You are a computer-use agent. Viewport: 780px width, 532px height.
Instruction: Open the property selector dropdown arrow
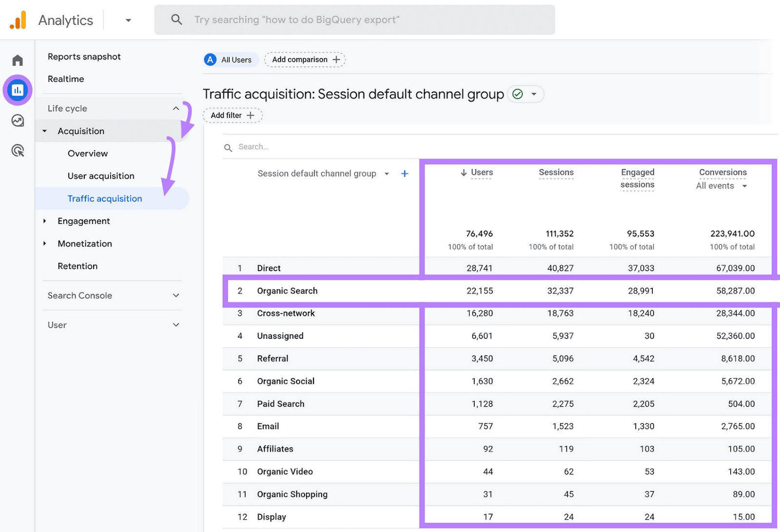(128, 20)
